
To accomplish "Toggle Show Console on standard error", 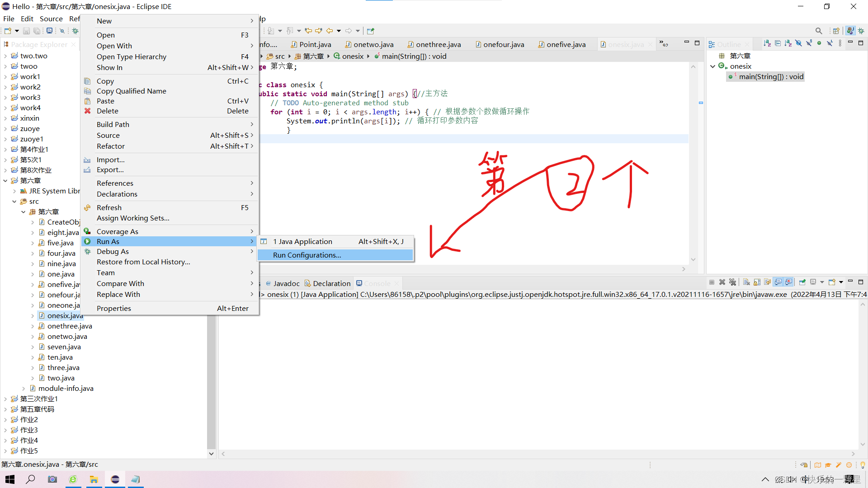I will pyautogui.click(x=789, y=282).
